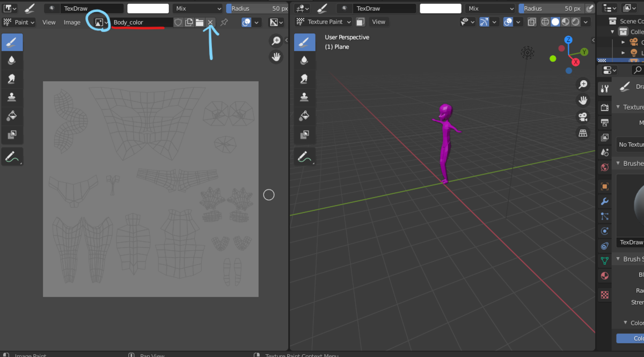Open Texture properties checker tab
The image size is (644, 357).
[605, 295]
